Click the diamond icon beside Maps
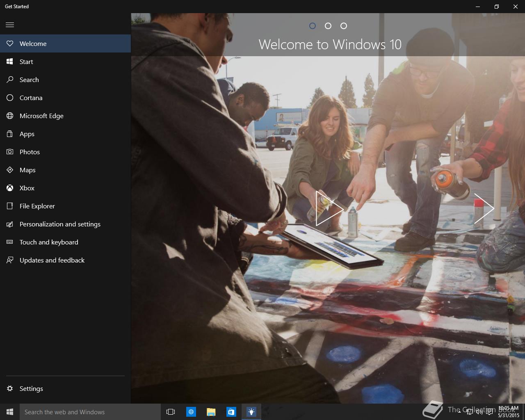This screenshot has width=525, height=420. (10, 170)
